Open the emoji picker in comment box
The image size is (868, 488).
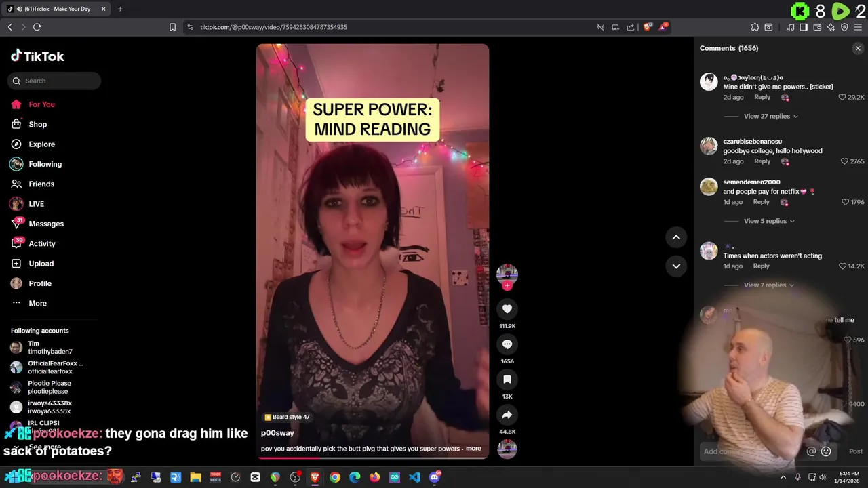click(x=826, y=451)
